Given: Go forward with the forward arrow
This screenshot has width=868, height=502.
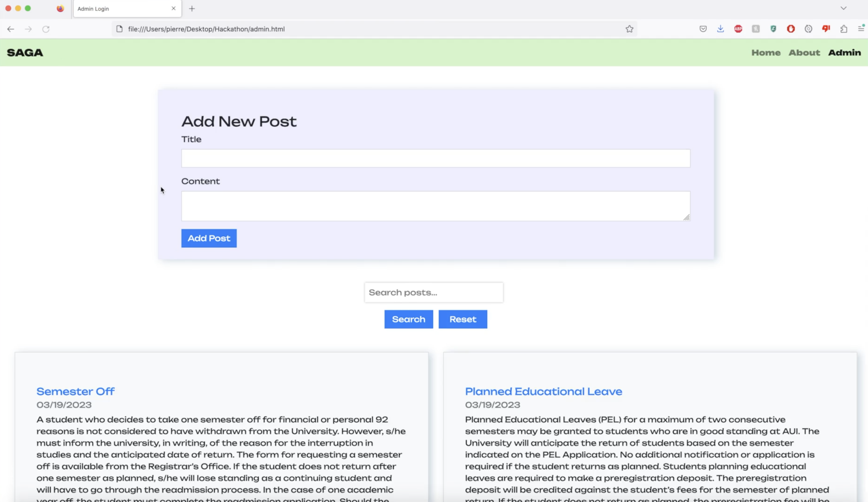Looking at the screenshot, I should (28, 29).
